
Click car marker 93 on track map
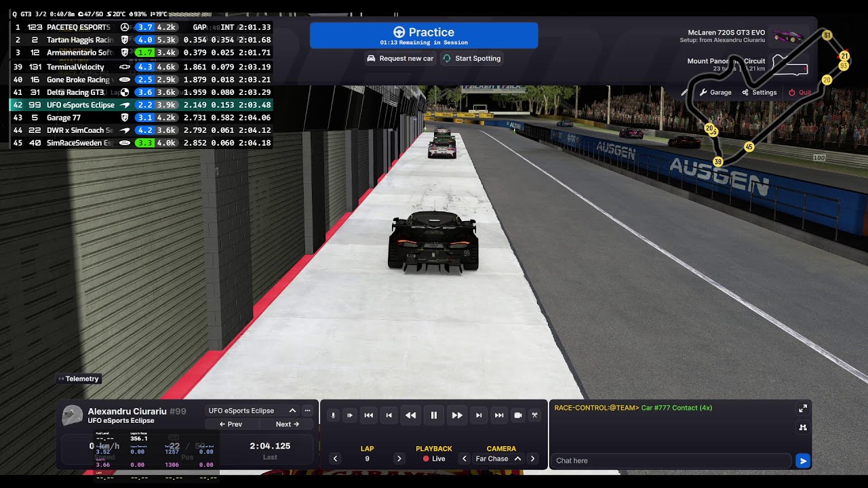click(x=844, y=66)
